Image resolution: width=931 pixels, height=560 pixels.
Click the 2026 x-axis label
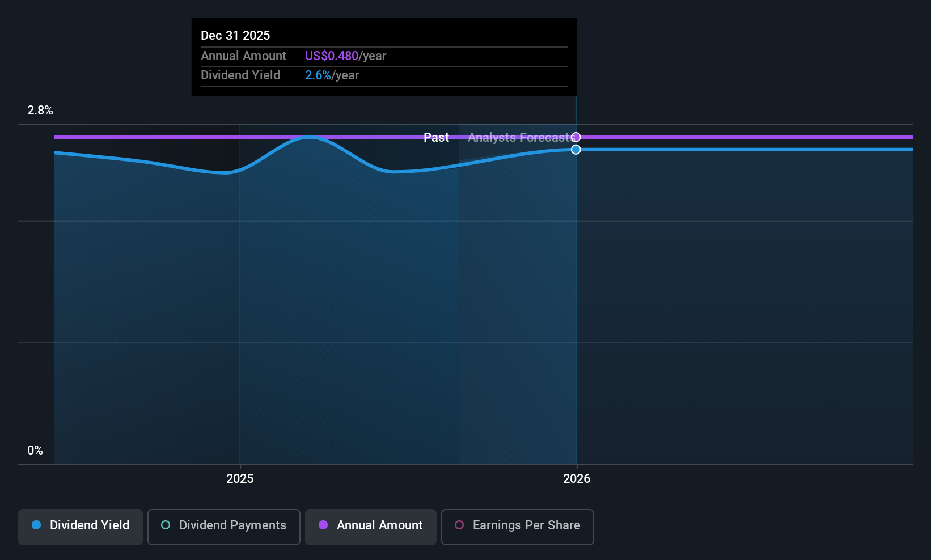[x=577, y=479]
